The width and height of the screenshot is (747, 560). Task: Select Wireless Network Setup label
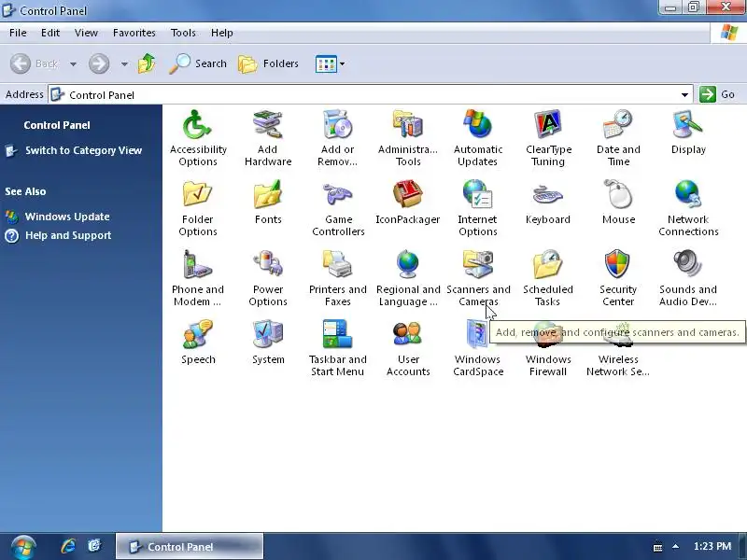(x=618, y=365)
